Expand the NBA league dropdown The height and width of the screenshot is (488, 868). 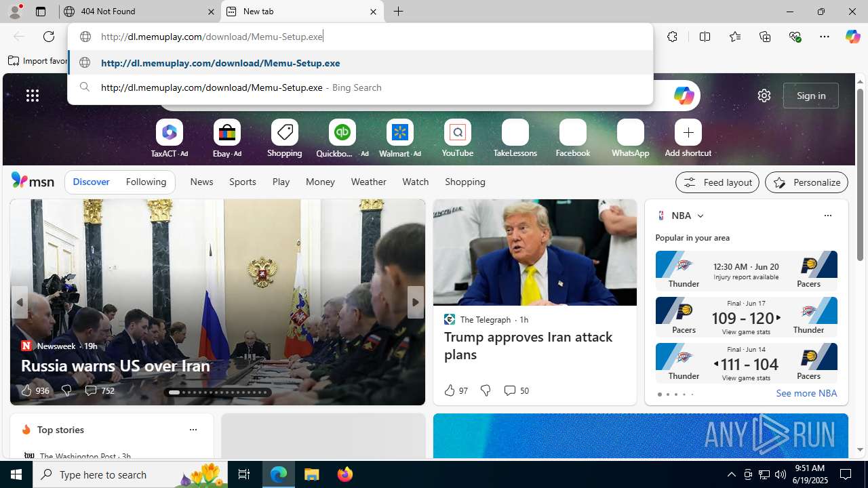click(700, 216)
